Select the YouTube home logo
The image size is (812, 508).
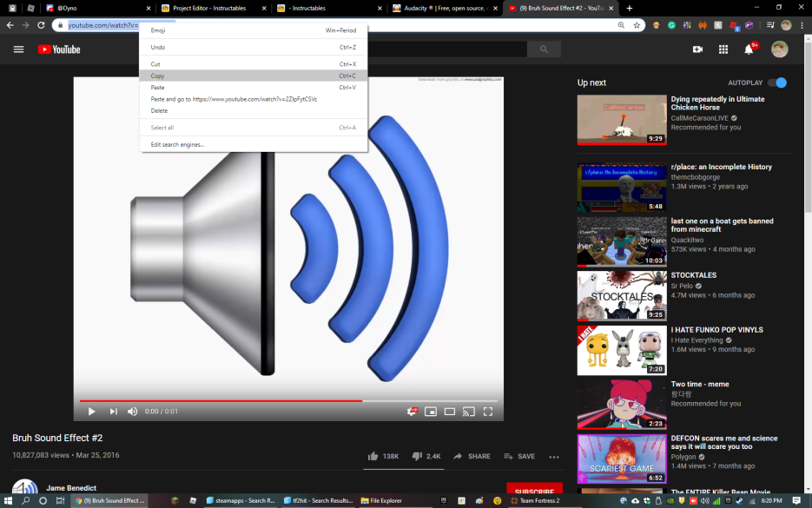[x=58, y=49]
